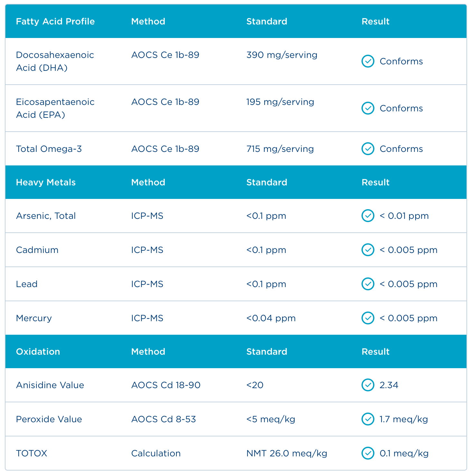Click the TOTOX result checkmark icon
The height and width of the screenshot is (476, 470).
[368, 453]
